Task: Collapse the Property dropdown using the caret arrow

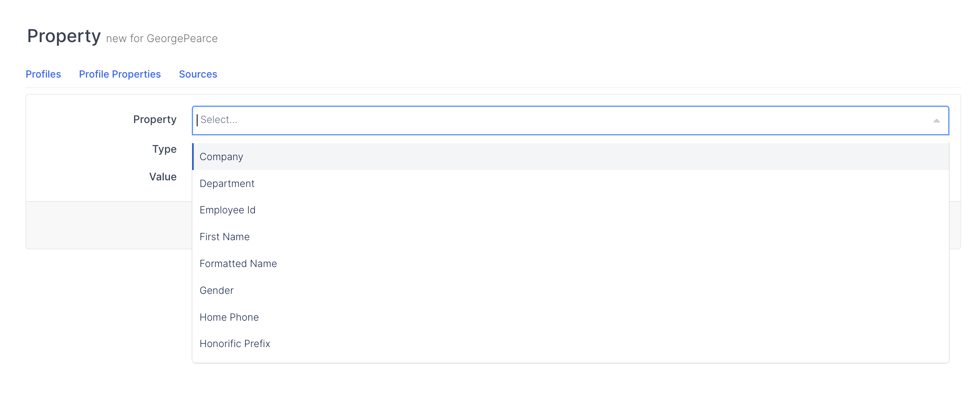Action: point(936,121)
